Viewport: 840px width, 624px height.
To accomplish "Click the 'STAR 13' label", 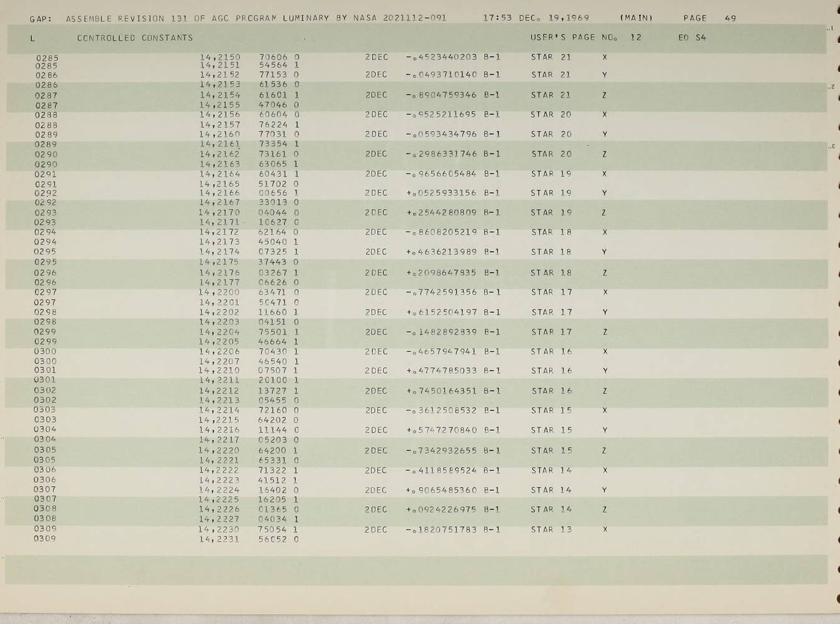I will [551, 529].
